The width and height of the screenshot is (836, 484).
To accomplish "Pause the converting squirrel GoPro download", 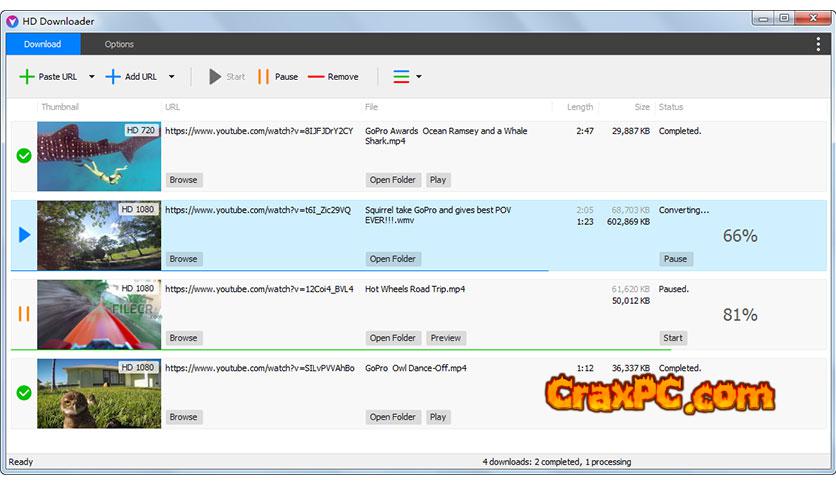I will 675,259.
